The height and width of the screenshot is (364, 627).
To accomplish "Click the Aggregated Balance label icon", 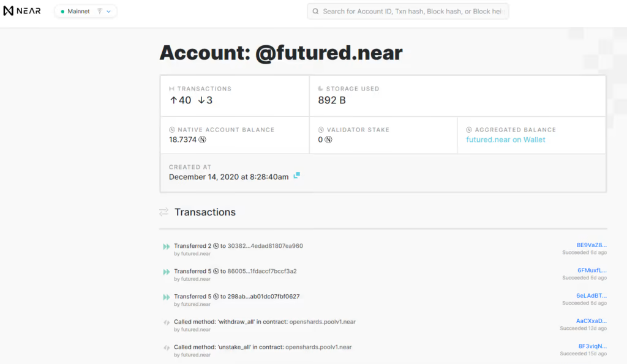I will tap(469, 130).
